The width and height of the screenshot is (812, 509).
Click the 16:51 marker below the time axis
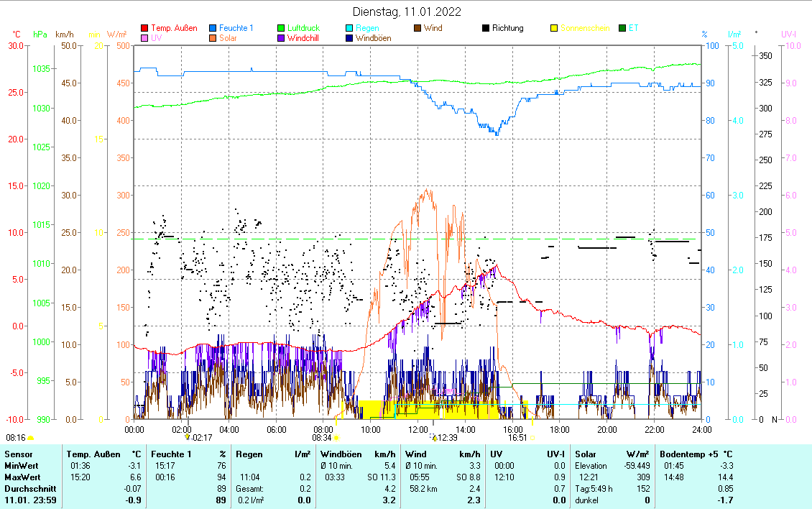click(517, 437)
